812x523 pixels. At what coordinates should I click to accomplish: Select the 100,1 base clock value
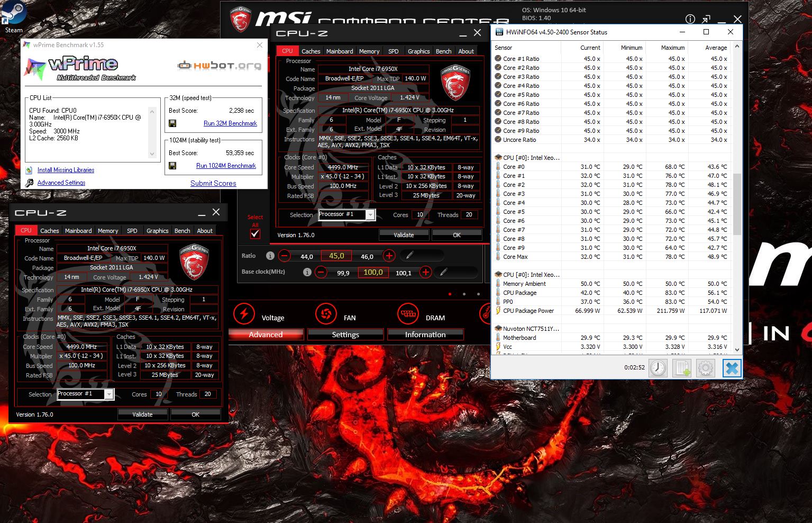pyautogui.click(x=404, y=273)
